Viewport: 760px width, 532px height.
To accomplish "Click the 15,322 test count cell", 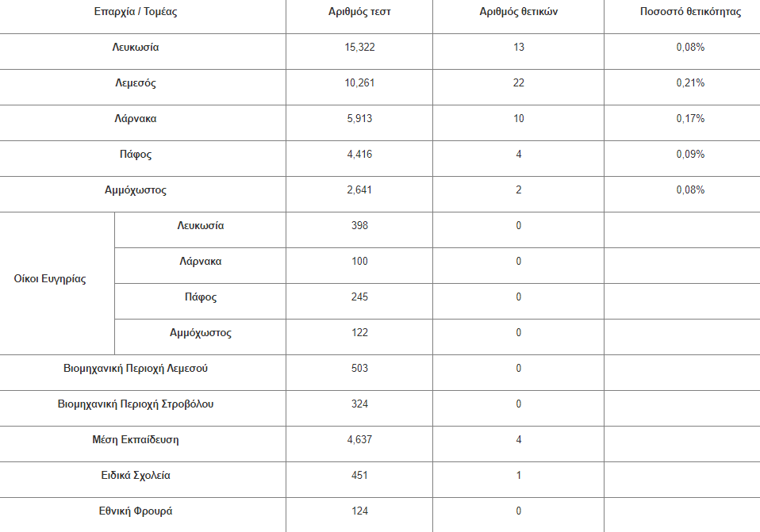I will 359,48.
